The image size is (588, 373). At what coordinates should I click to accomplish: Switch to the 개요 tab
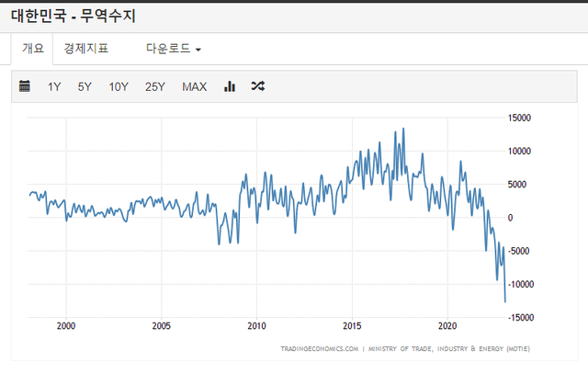(32, 49)
